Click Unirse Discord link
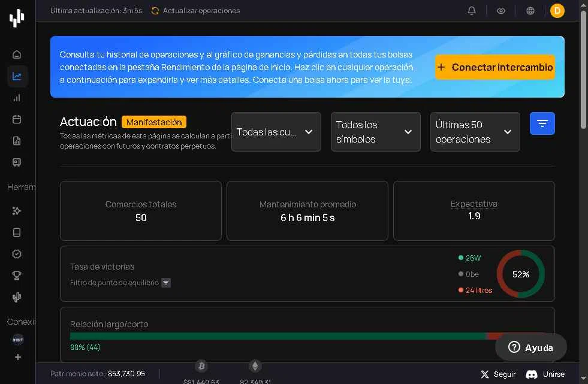This screenshot has height=384, width=588. tap(545, 374)
